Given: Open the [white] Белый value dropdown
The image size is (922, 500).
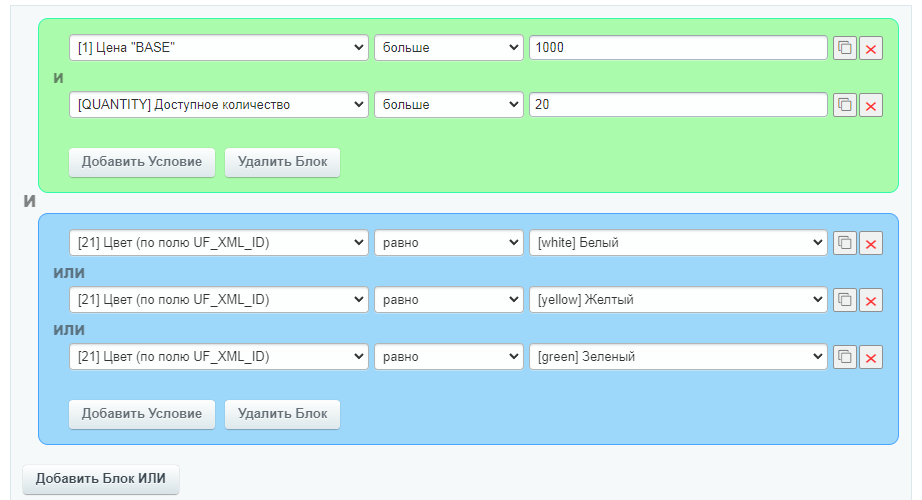Looking at the screenshot, I should click(x=677, y=243).
